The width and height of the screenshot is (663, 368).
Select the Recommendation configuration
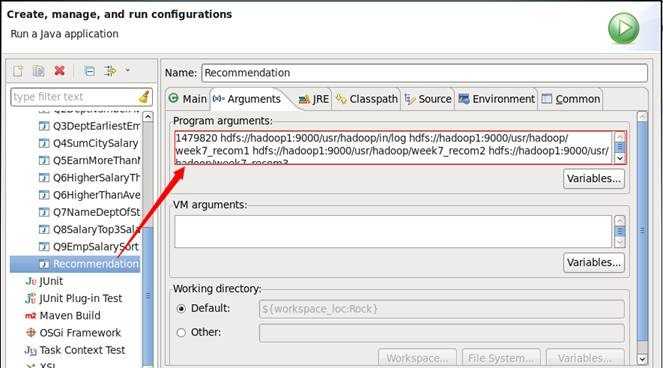[x=75, y=264]
